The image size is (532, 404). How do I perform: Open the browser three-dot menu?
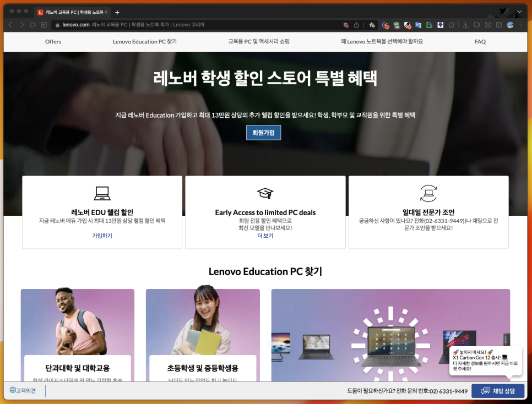pyautogui.click(x=521, y=25)
